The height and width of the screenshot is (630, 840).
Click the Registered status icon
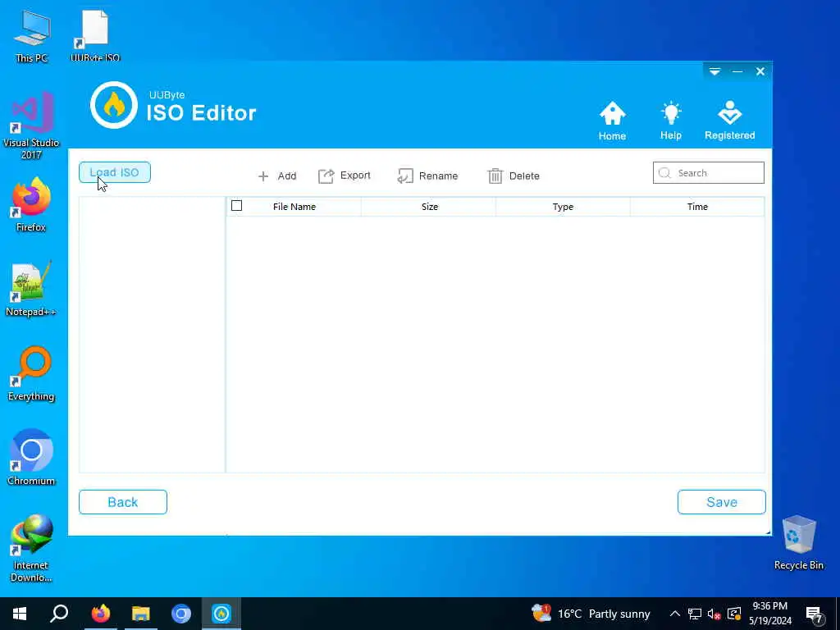[729, 121]
